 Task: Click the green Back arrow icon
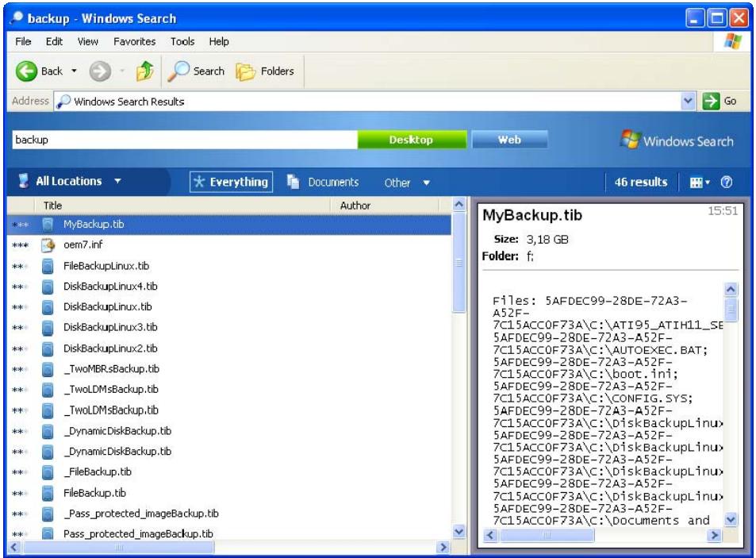(x=26, y=71)
